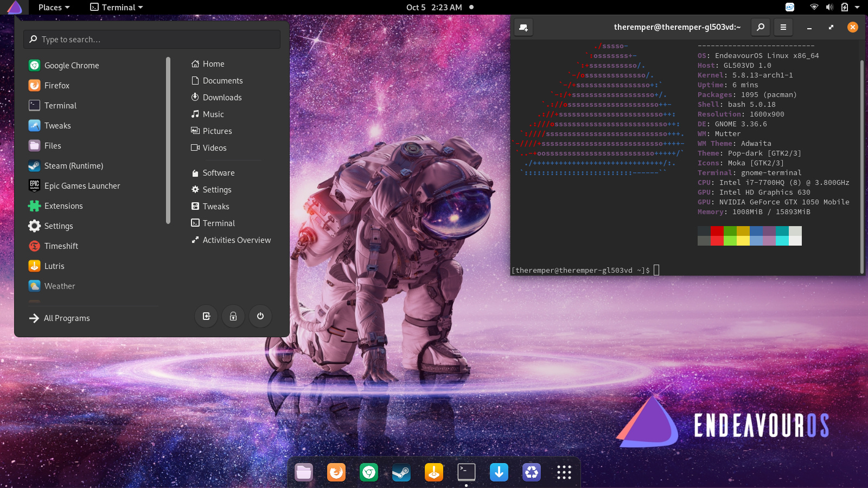868x488 pixels.
Task: Click the volume icon in top bar
Action: click(x=829, y=7)
